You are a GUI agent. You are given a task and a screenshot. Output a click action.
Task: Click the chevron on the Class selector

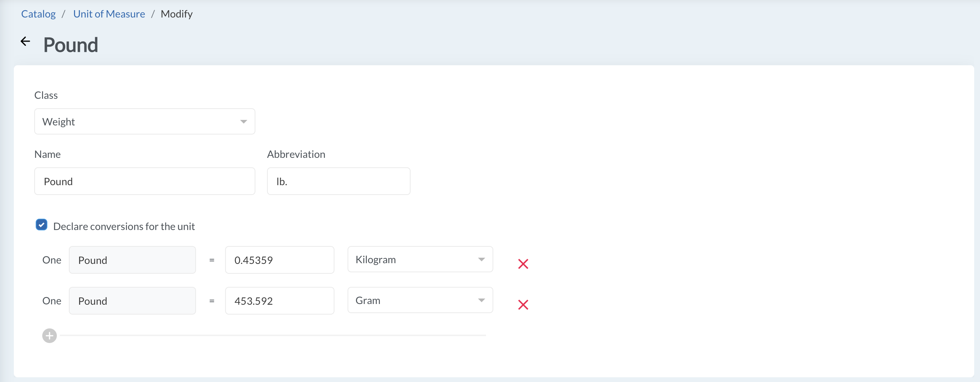(x=243, y=121)
